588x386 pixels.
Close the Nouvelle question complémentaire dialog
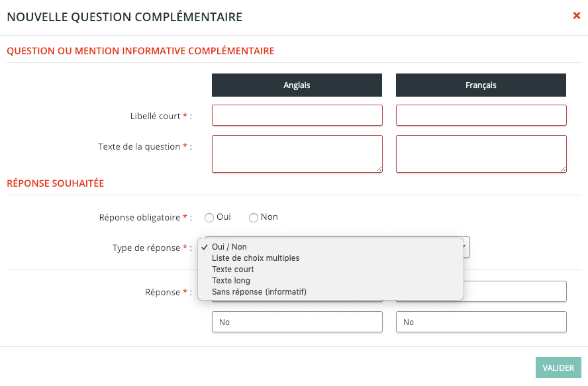point(576,16)
